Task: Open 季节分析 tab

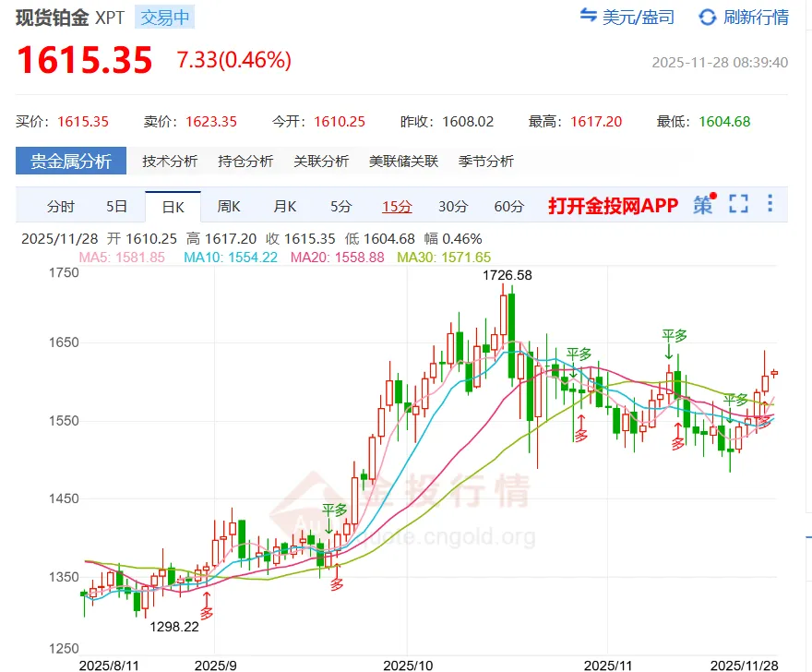Action: click(x=485, y=162)
